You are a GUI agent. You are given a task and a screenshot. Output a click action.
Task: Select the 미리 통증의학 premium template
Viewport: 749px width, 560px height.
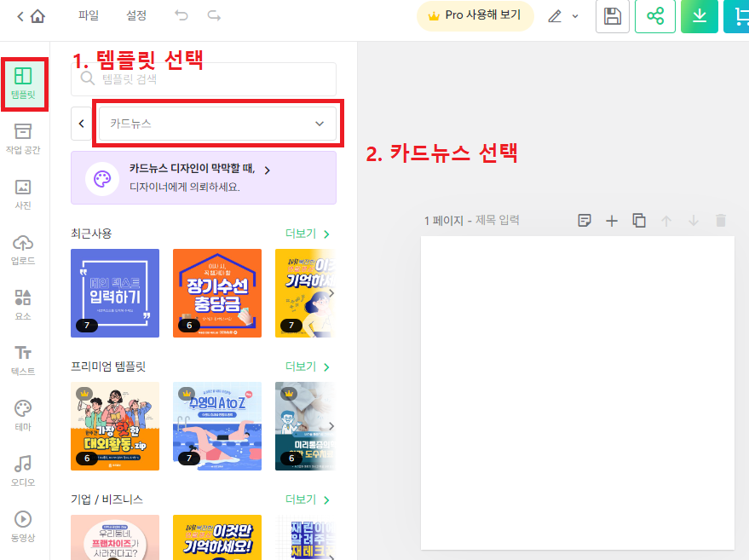(305, 426)
